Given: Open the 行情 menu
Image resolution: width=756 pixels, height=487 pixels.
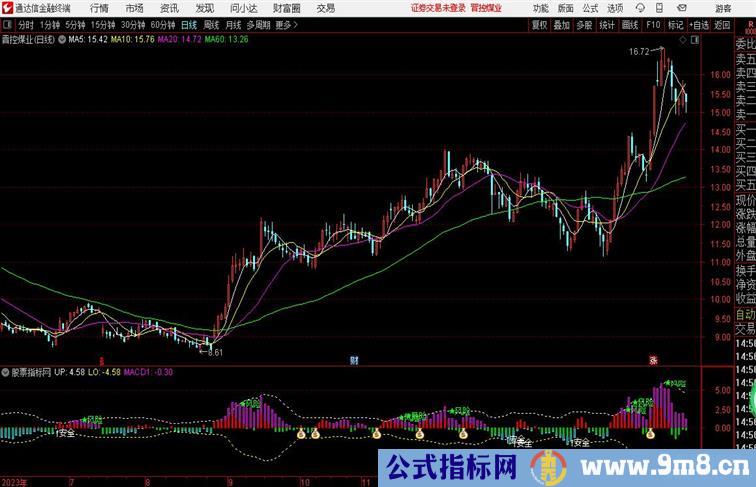Looking at the screenshot, I should 100,8.
